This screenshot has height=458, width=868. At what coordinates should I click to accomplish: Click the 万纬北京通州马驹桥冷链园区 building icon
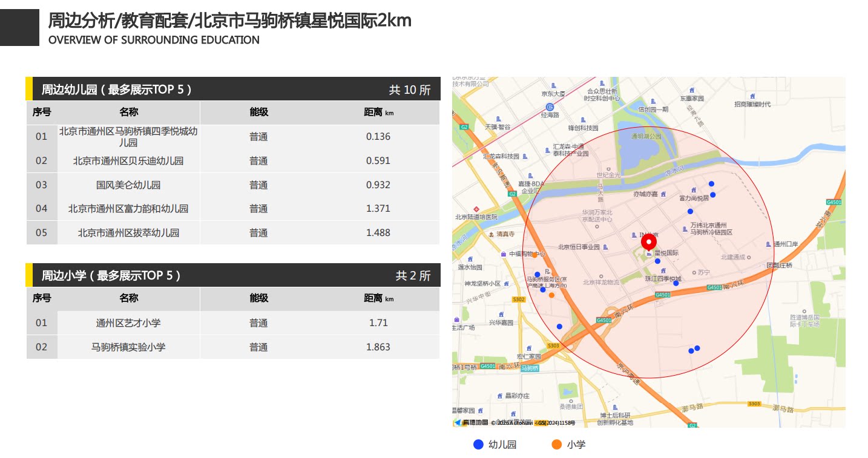coord(685,229)
